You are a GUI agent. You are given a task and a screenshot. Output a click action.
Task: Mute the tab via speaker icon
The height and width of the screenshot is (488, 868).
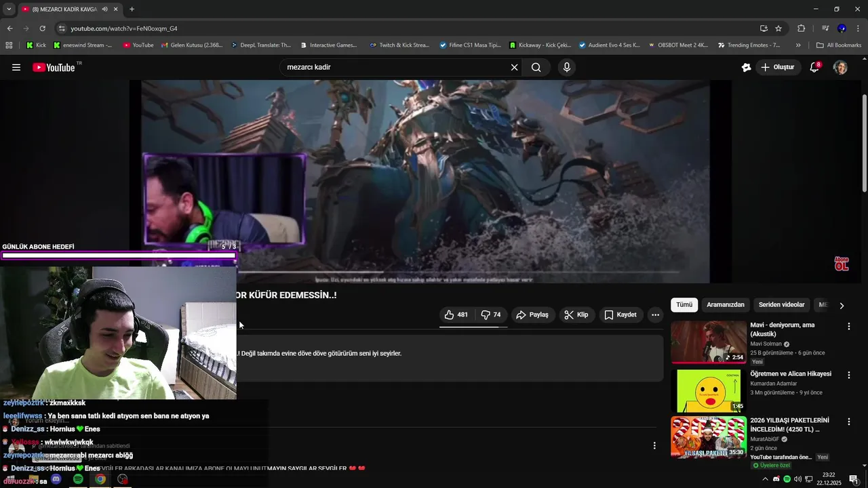pyautogui.click(x=104, y=9)
